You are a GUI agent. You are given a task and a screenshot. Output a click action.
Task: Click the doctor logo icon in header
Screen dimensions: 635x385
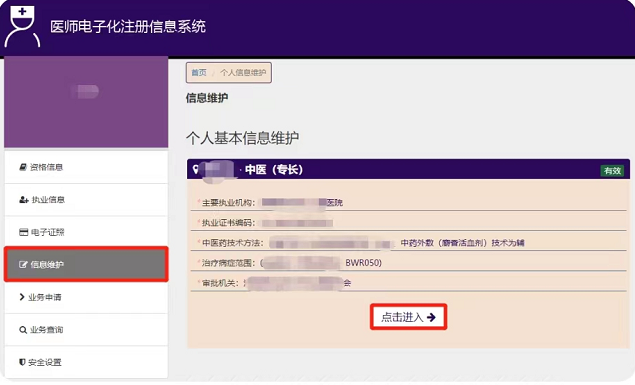pyautogui.click(x=22, y=27)
